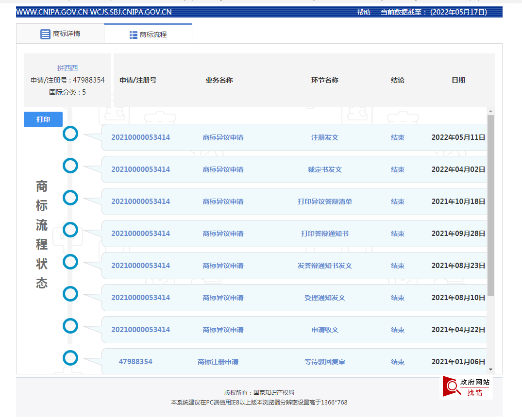Click the 商标流程 tab grid icon
Viewport: 522px width, 420px height.
[134, 35]
